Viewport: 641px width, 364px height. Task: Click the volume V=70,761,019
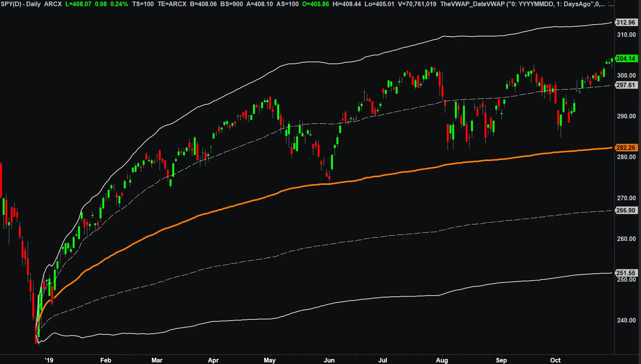click(417, 4)
